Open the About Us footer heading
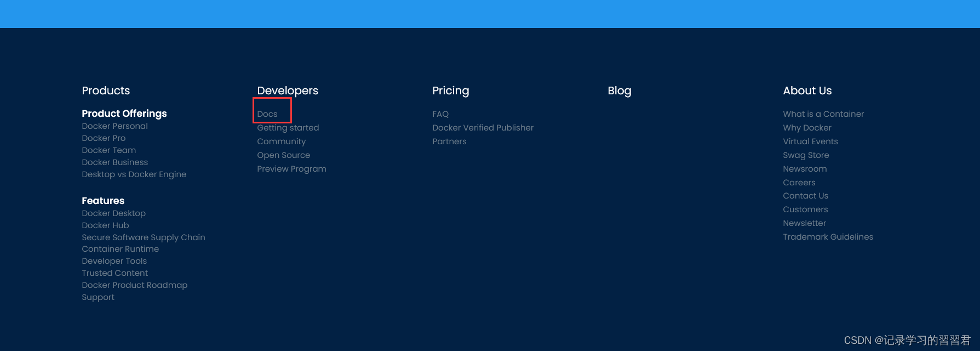Viewport: 980px width, 351px height. (x=807, y=90)
